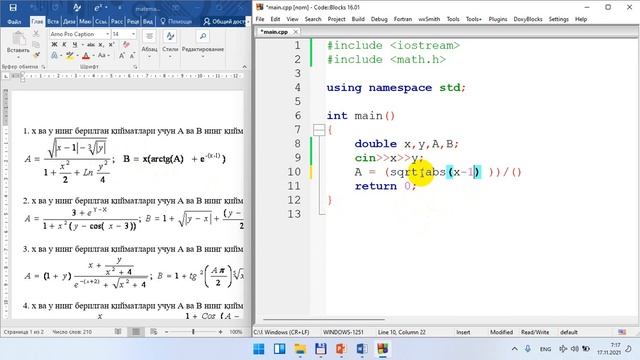Adjust the Word zoom slider handle

[x=193, y=332]
